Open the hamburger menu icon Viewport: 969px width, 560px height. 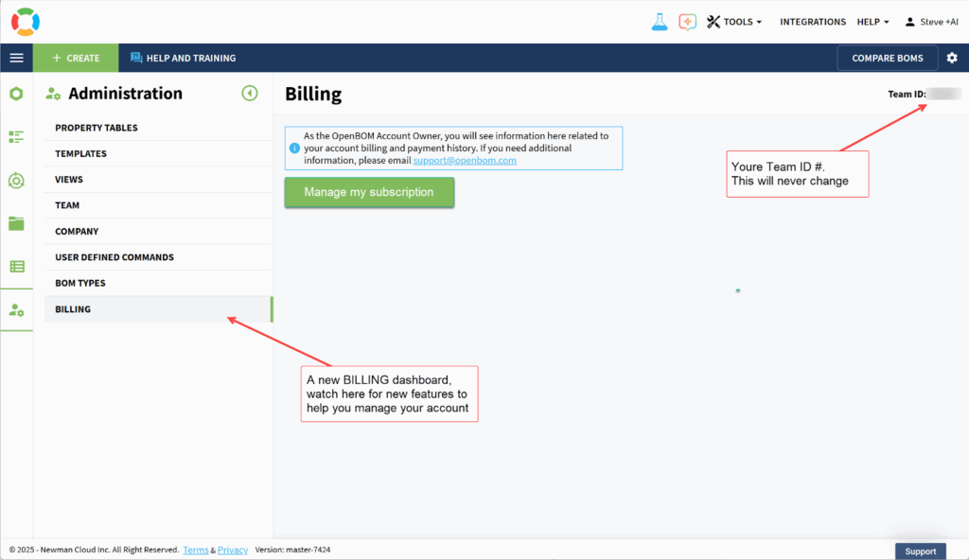pos(16,58)
